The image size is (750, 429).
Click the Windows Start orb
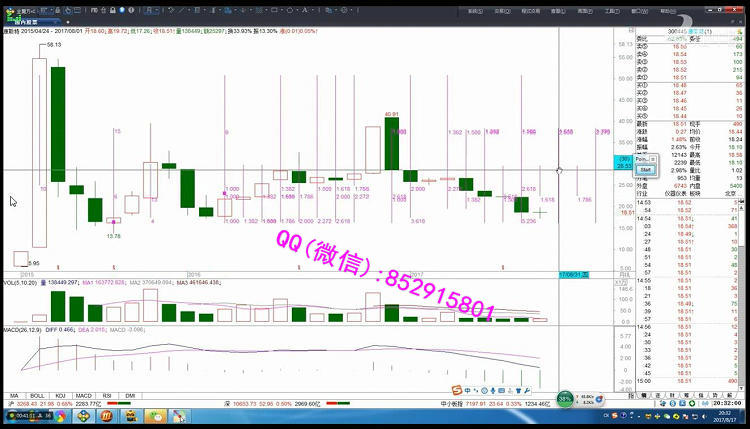click(x=12, y=414)
